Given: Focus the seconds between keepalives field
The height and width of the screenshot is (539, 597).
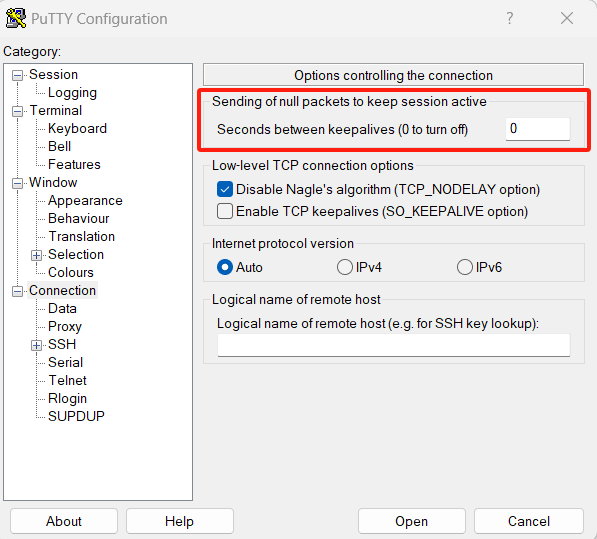Looking at the screenshot, I should (538, 129).
